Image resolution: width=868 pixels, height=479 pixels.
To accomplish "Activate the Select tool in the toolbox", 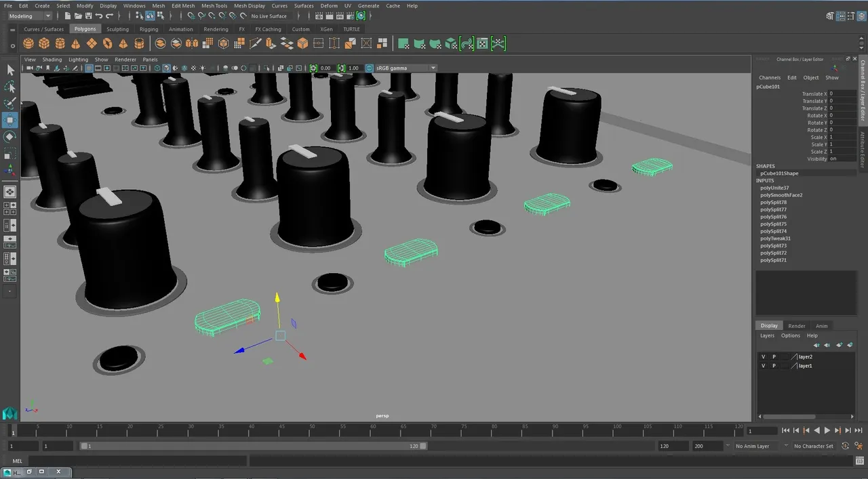I will pos(10,70).
